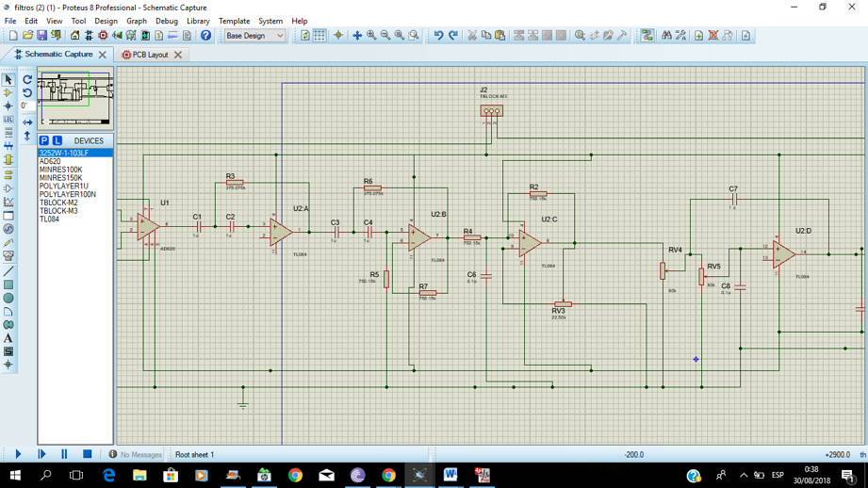The height and width of the screenshot is (488, 868).
Task: Switch to the PCB Layout tab
Action: coord(150,55)
